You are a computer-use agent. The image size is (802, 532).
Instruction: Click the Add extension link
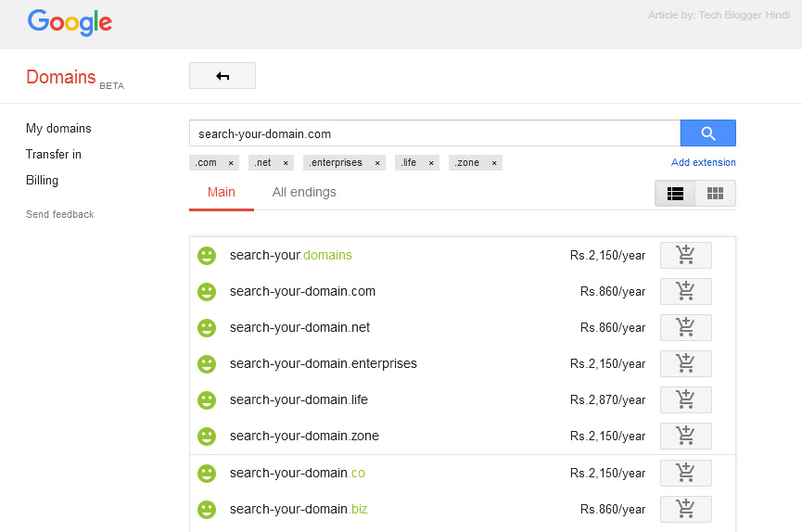tap(704, 162)
